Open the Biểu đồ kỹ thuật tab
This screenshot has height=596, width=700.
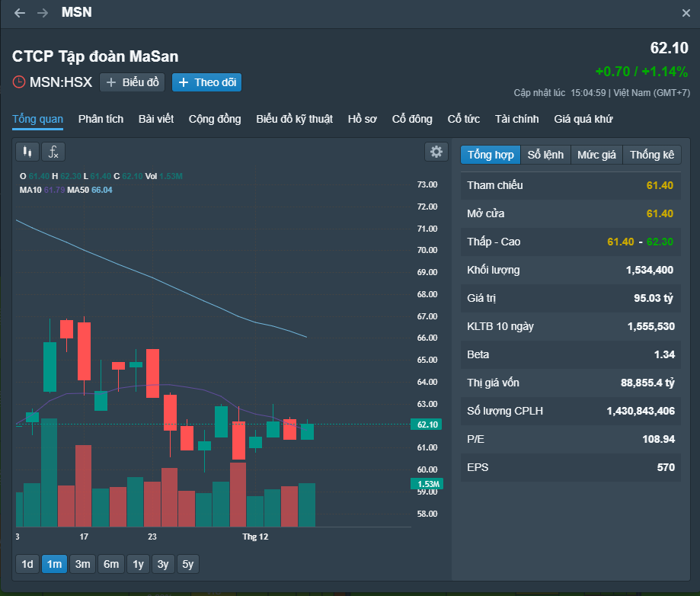(295, 120)
